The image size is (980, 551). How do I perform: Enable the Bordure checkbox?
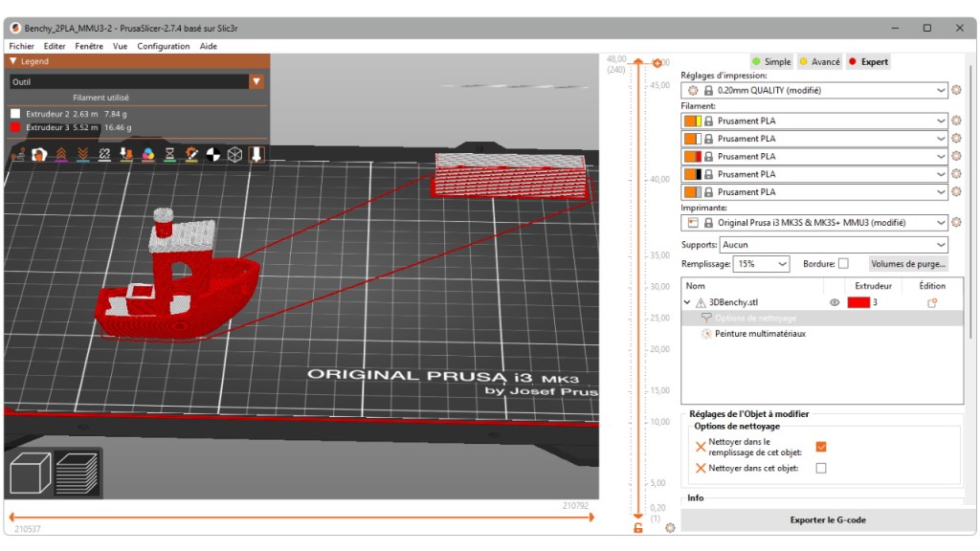pyautogui.click(x=843, y=264)
